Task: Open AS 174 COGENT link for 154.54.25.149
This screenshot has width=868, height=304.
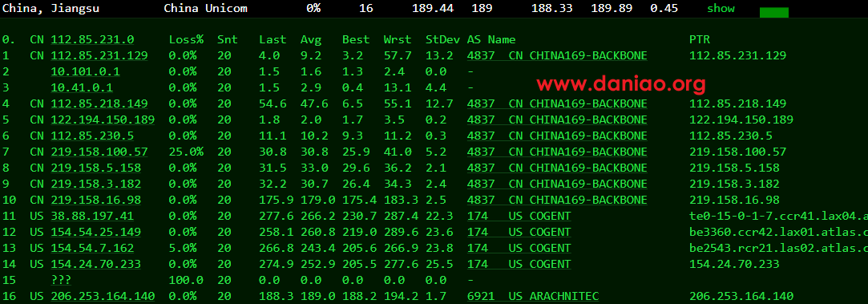Action: (519, 233)
